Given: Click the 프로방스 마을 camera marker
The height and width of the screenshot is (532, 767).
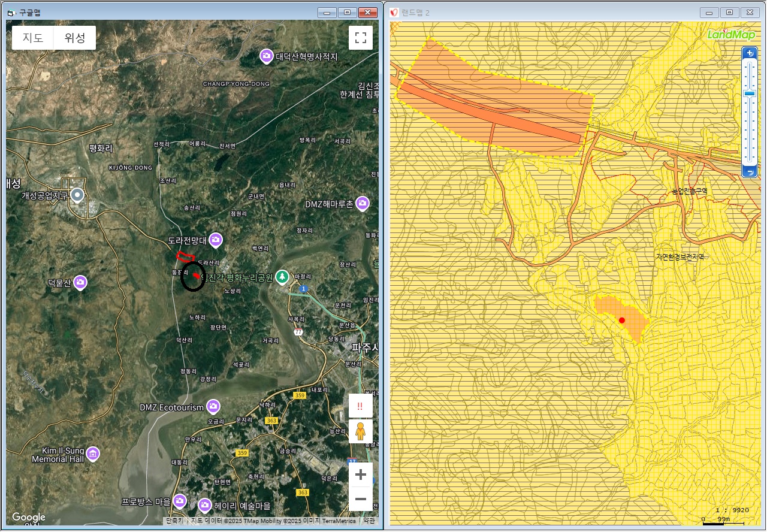Looking at the screenshot, I should [x=180, y=501].
